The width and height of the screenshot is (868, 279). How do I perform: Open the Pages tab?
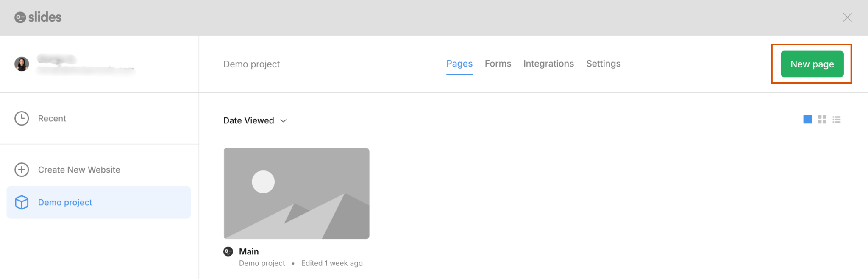(x=459, y=64)
